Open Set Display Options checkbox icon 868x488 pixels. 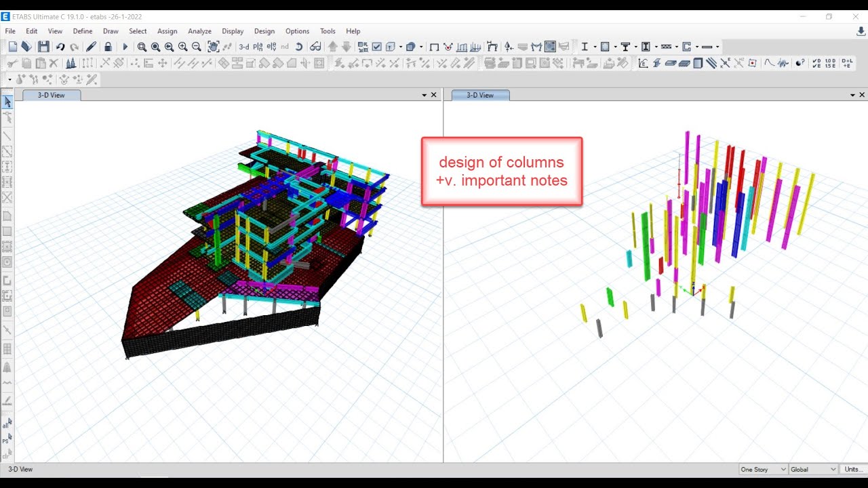pos(376,47)
